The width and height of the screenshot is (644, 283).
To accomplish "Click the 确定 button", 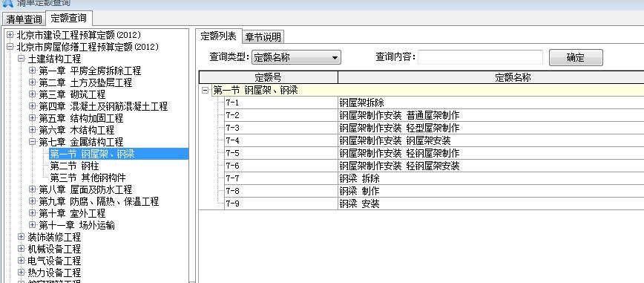I will tap(576, 58).
